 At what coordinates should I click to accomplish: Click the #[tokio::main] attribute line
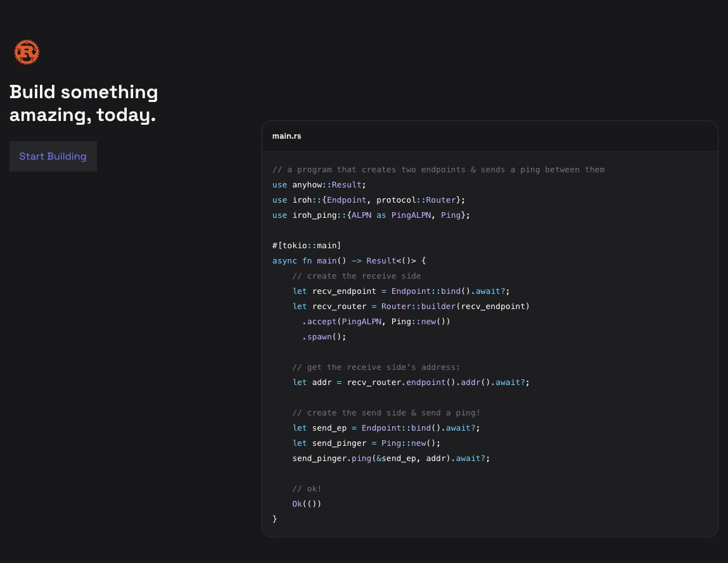point(307,246)
